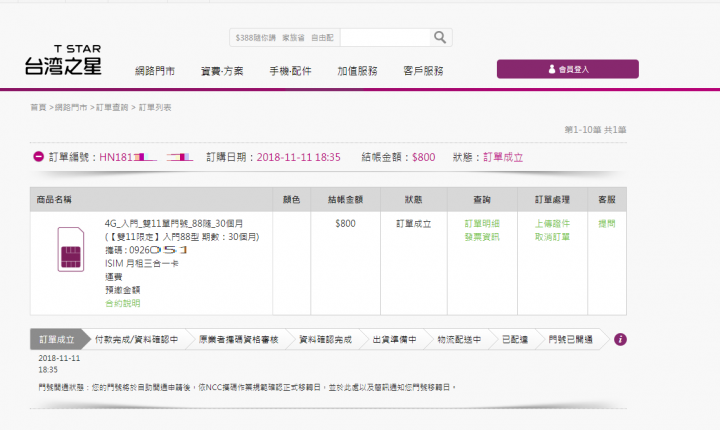Click the 家族省 search suggestion
720x430 pixels.
coord(293,38)
